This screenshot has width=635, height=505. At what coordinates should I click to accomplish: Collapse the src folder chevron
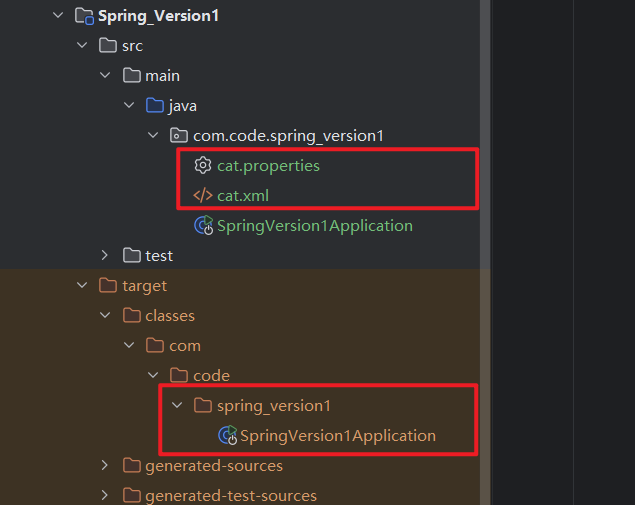click(x=82, y=45)
